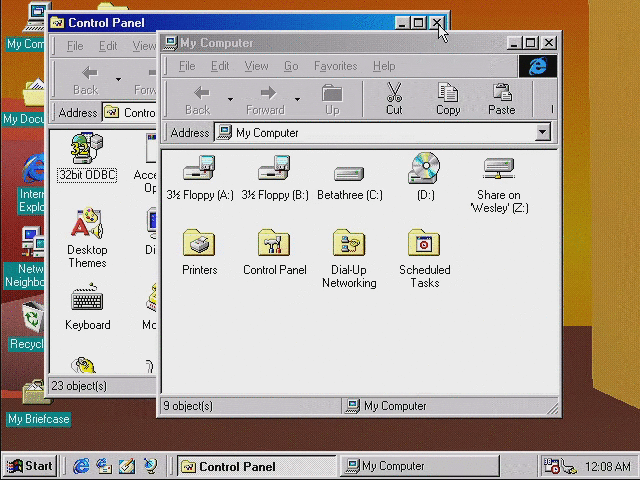
Task: Switch to Control Panel taskbar button
Action: [256, 466]
